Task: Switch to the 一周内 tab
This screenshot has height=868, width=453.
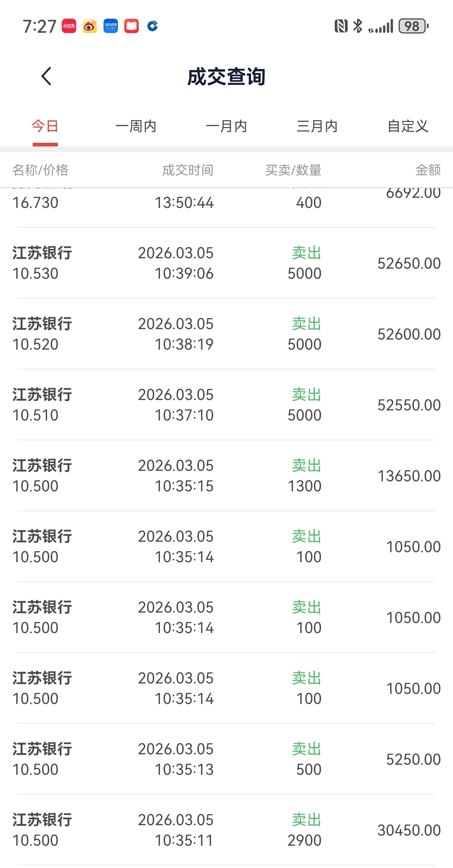Action: (136, 127)
